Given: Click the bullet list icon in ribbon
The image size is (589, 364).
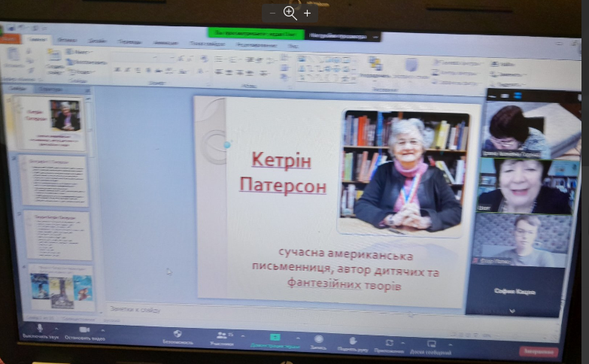Looking at the screenshot, I should pyautogui.click(x=220, y=59).
